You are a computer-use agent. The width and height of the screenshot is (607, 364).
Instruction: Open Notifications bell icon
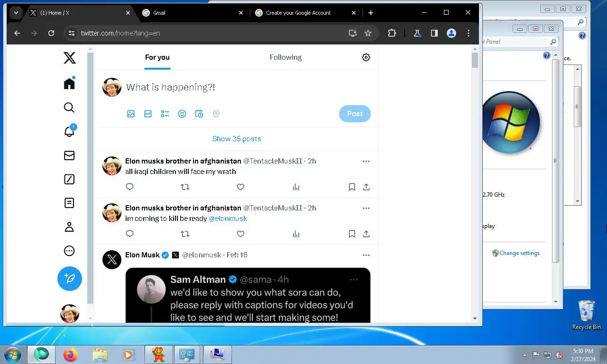(x=69, y=131)
